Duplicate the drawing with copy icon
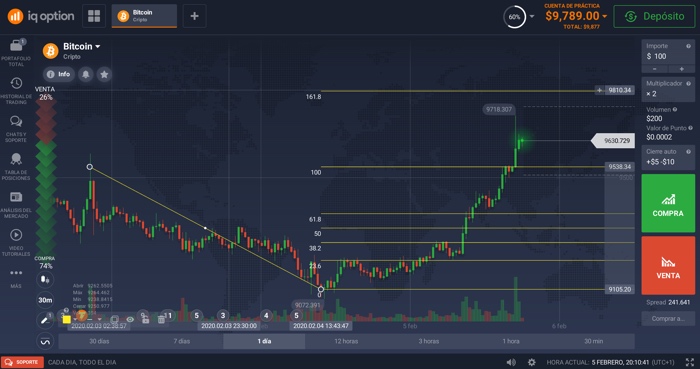Image resolution: width=700 pixels, height=369 pixels. coord(114,319)
